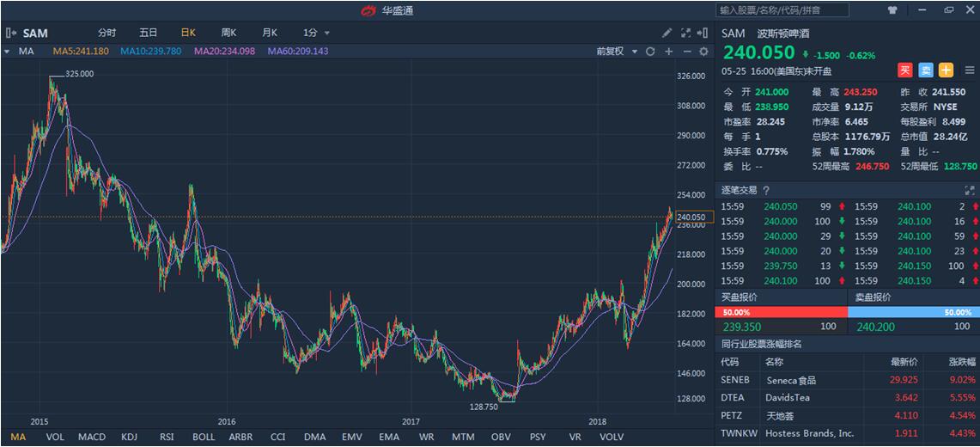
Task: Select RSI indicator
Action: point(167,437)
